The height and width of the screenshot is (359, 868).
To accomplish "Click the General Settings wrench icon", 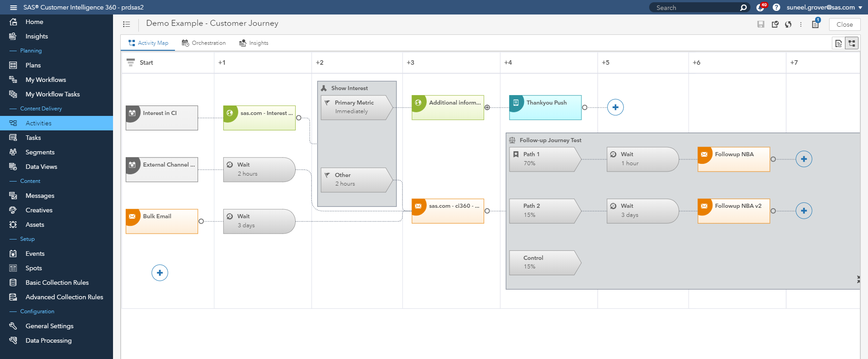I will [x=13, y=326].
